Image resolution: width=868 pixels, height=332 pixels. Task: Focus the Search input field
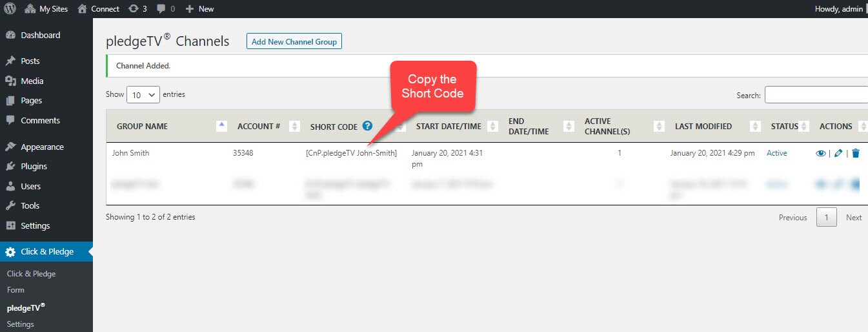tap(816, 95)
